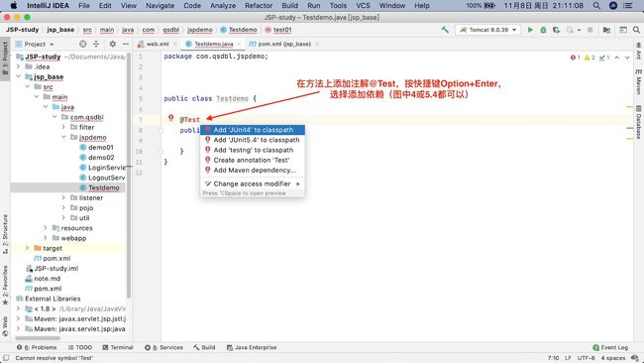
Task: Hide the Project panel with minus icon
Action: (126, 44)
